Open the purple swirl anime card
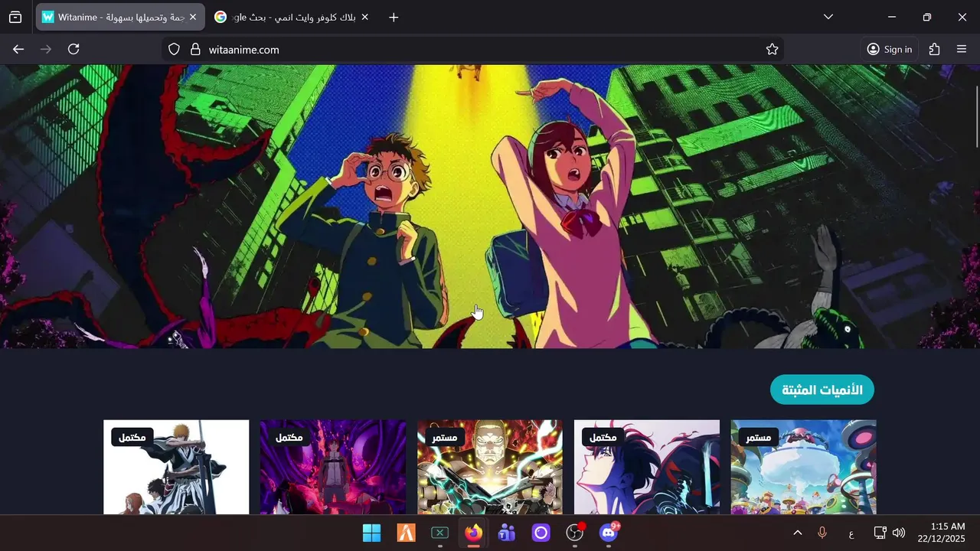Image resolution: width=980 pixels, height=551 pixels. pyautogui.click(x=333, y=467)
